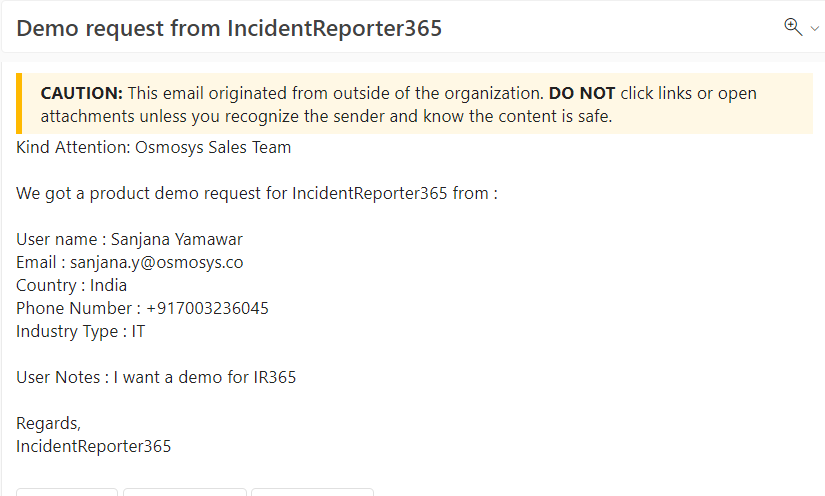Select the 'Kind Attention: Osmosys Sales Team' line
Screen dimensions: 825x496
153,148
